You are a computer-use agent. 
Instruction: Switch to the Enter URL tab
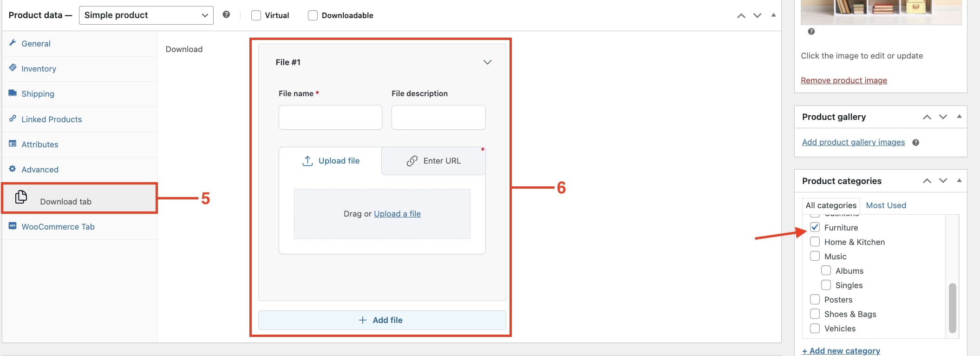433,161
